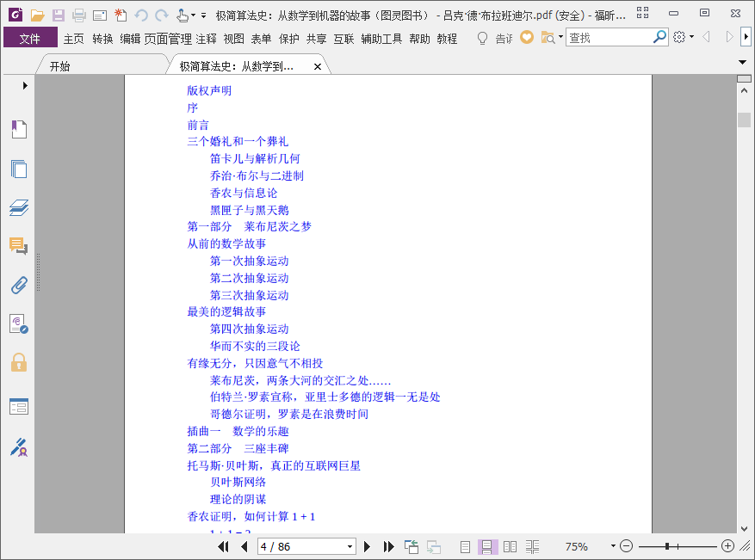This screenshot has height=560, width=755.
Task: Open the 转换 ribbon tab
Action: pos(102,39)
